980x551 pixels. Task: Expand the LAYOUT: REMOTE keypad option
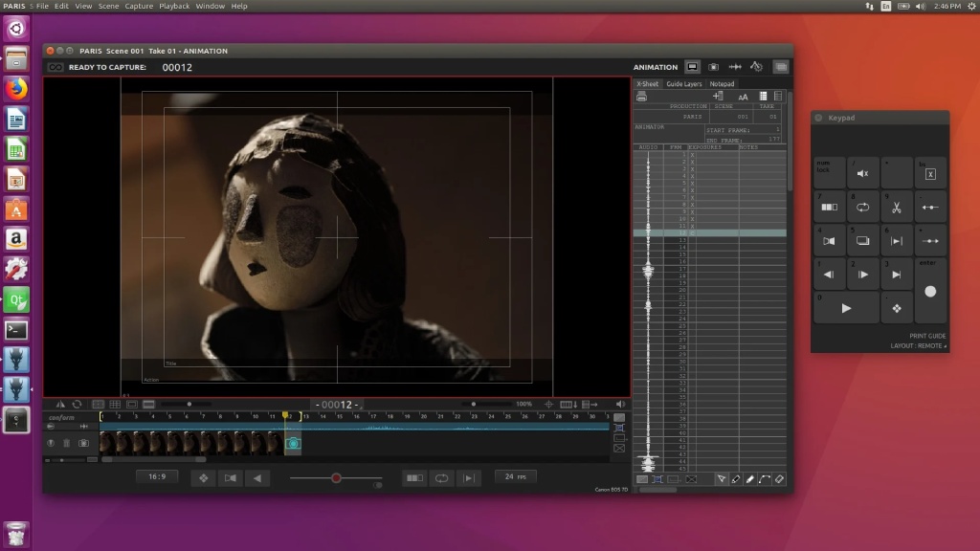point(918,345)
